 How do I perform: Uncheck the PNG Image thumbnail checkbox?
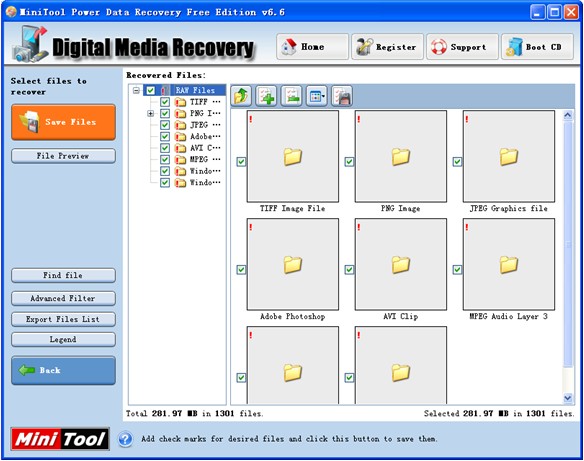tap(349, 162)
